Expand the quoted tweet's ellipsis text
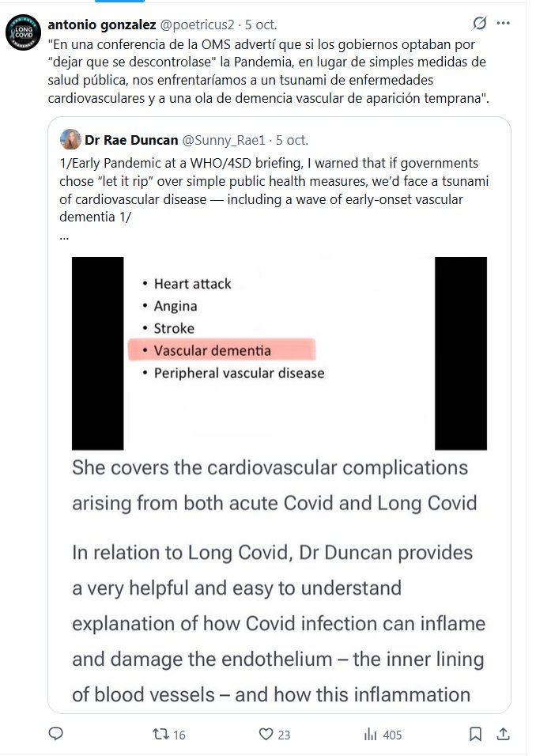 coord(64,236)
